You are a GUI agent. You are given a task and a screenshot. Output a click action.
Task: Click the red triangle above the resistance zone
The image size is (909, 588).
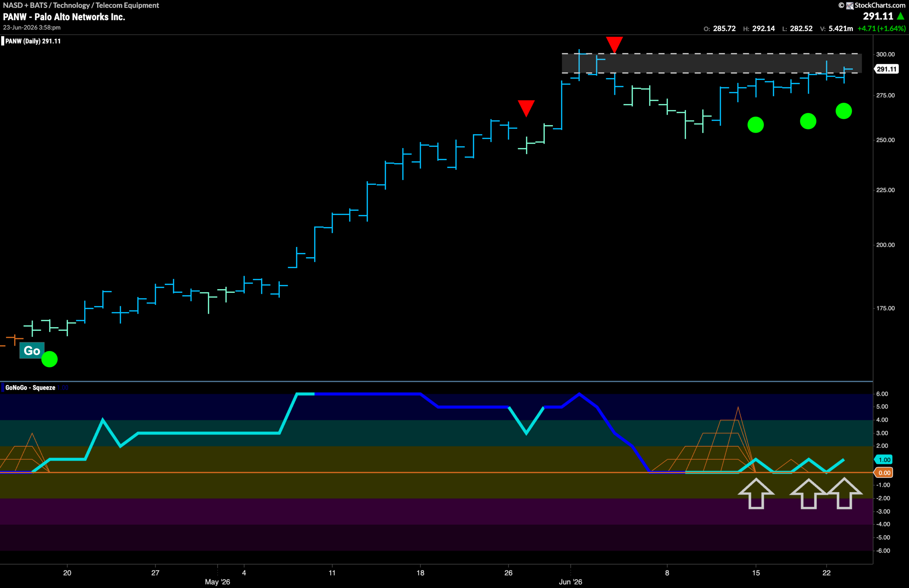coord(614,45)
